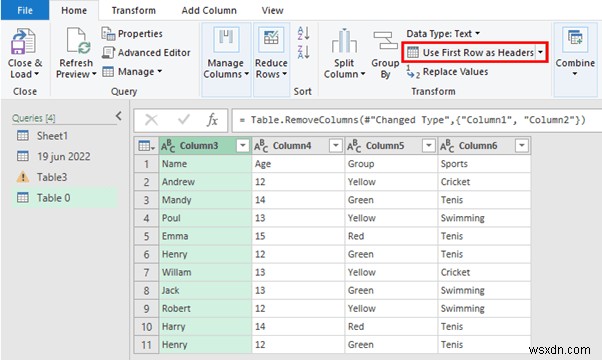The height and width of the screenshot is (360, 602).
Task: Open the Data Type: Text dropdown
Action: (443, 34)
